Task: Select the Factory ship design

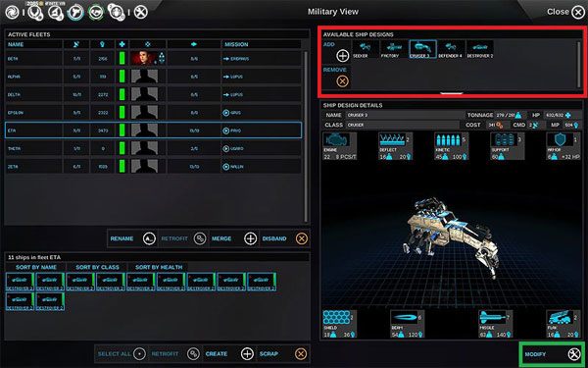Action: pos(394,49)
